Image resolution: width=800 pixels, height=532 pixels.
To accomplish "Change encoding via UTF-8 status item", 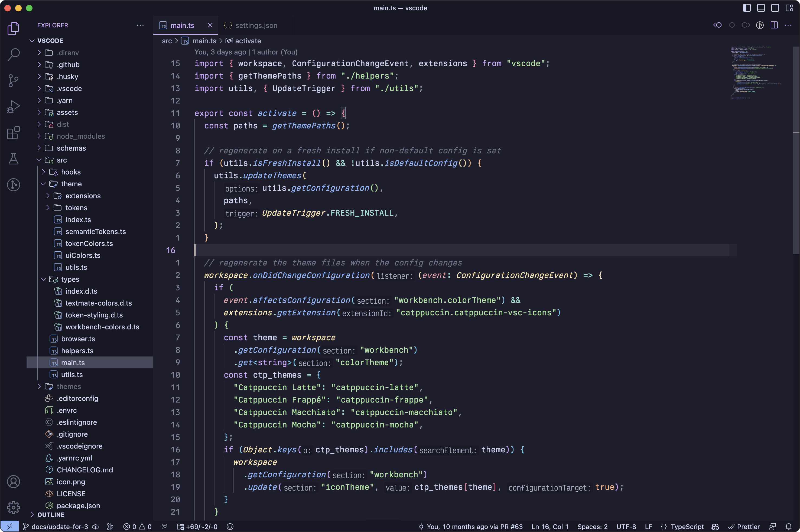I will [x=626, y=527].
